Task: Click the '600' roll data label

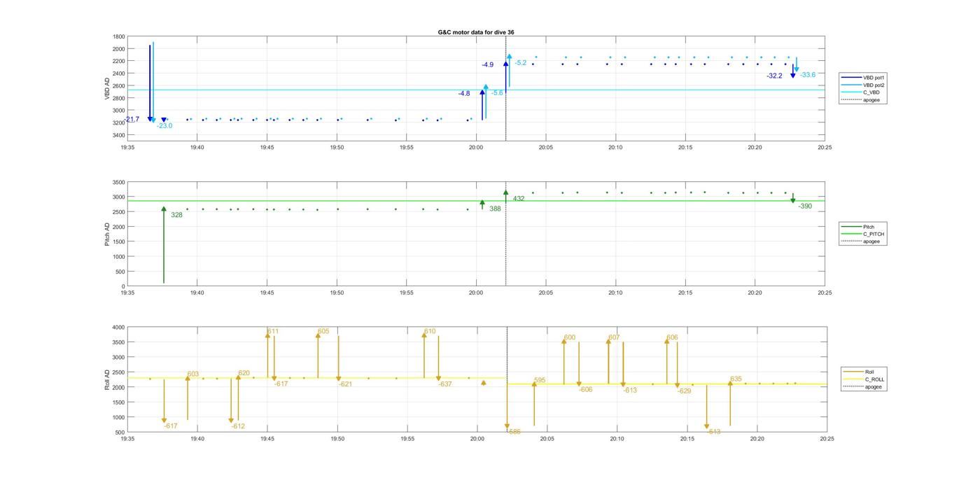Action: tap(570, 337)
